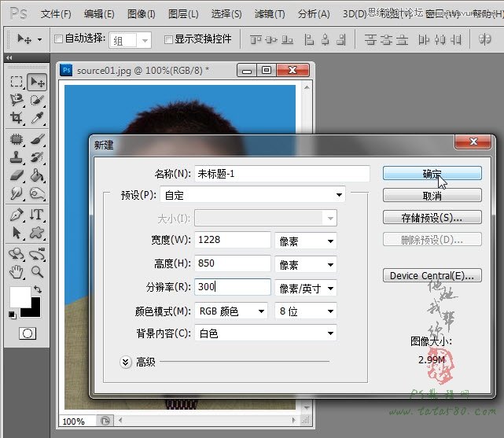Open the 8 位 bit depth dropdown
The width and height of the screenshot is (504, 438).
(306, 311)
